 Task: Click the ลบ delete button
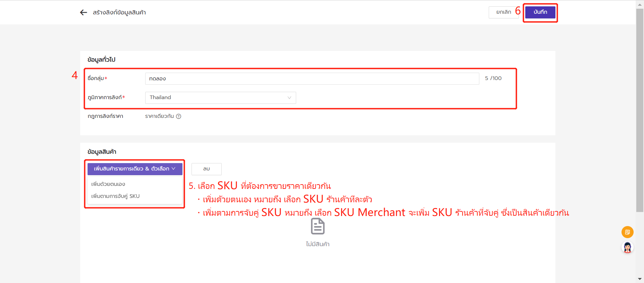[x=206, y=169]
